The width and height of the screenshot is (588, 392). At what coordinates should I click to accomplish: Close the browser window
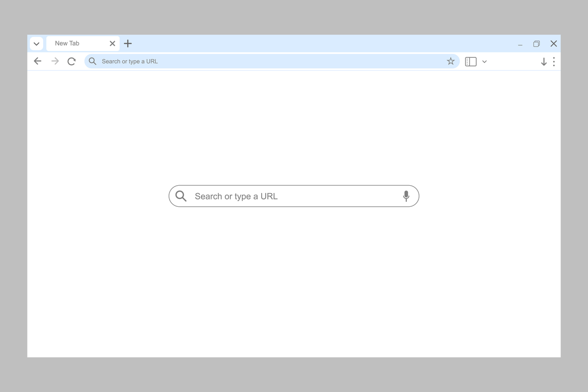[554, 44]
